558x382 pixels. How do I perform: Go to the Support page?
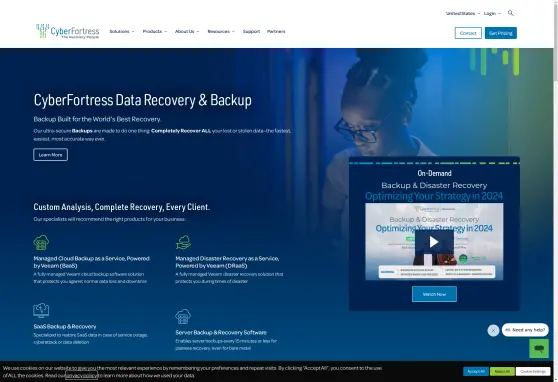click(251, 31)
